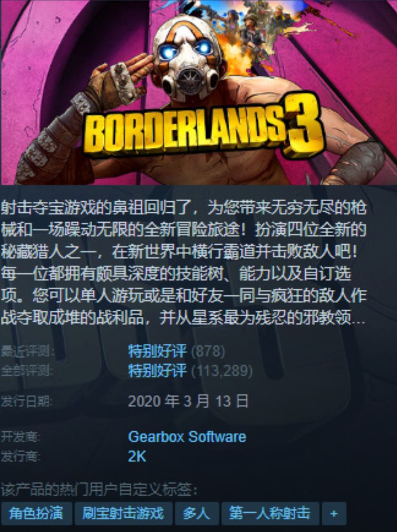Click the release date 2020 年 3 月 13 日
397x532 pixels.
pyautogui.click(x=188, y=401)
